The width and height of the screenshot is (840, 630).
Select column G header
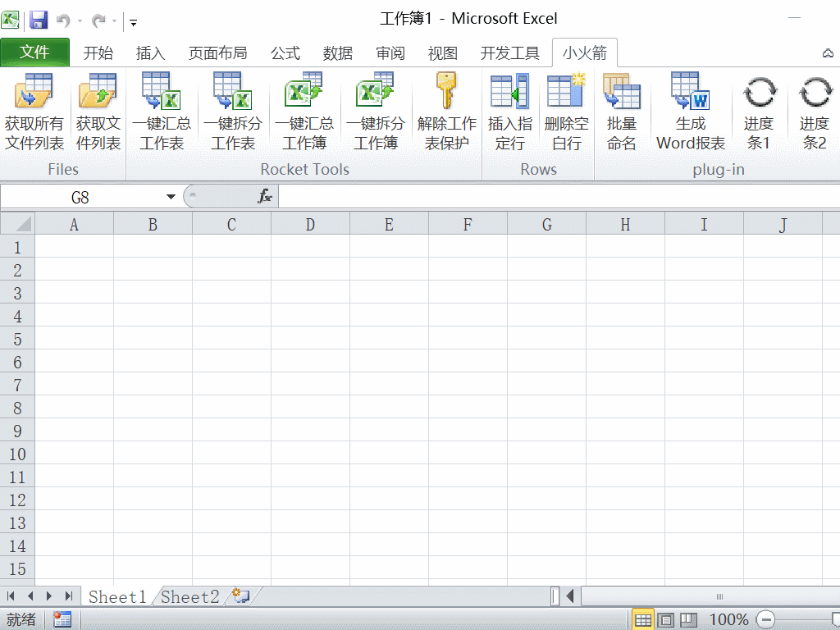coord(546,224)
